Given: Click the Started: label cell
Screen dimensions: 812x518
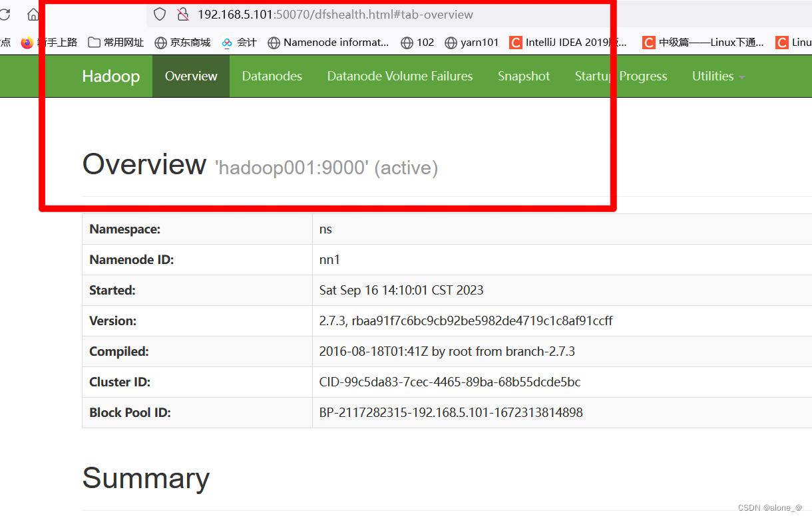Looking at the screenshot, I should [x=197, y=291].
